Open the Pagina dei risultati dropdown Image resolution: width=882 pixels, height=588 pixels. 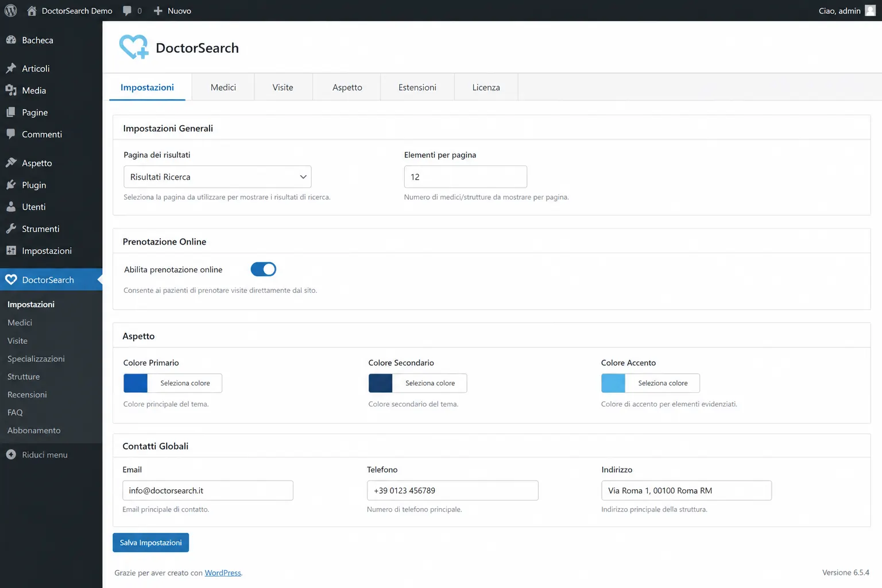point(218,177)
